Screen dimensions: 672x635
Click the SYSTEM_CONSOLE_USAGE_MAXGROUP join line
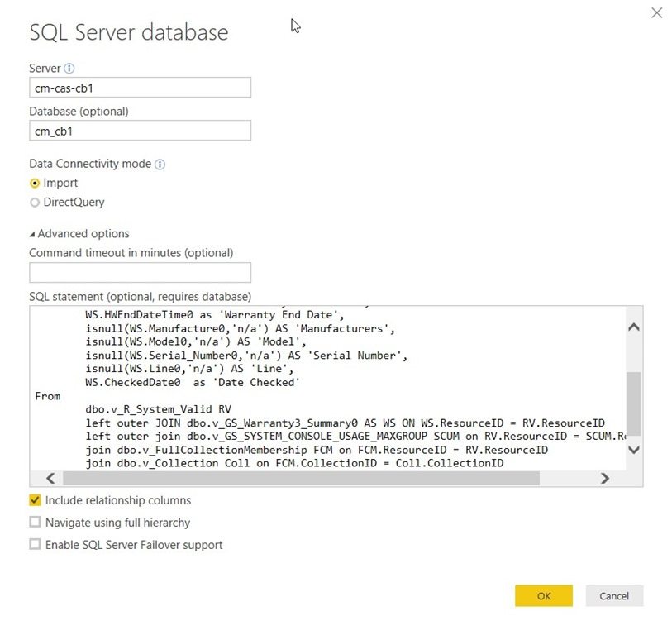point(355,437)
